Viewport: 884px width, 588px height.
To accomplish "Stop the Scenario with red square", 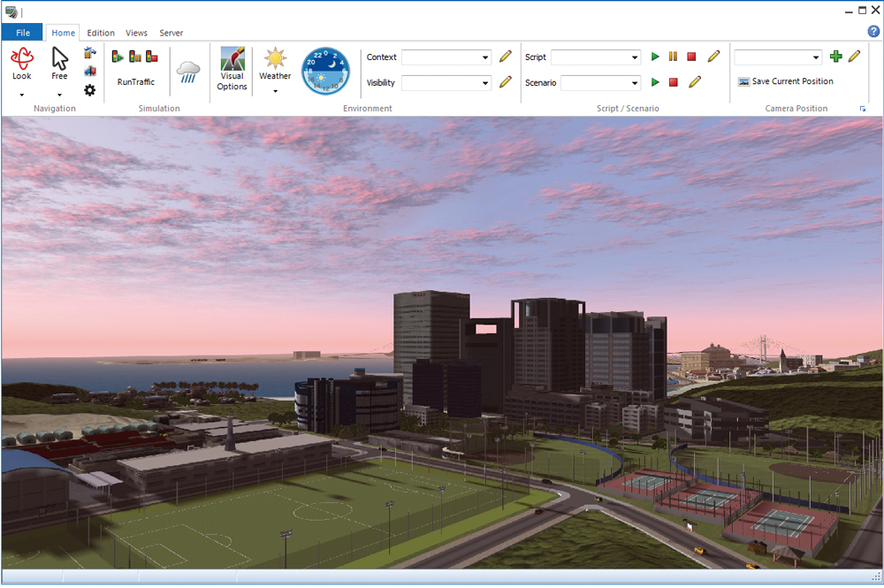I will pos(673,82).
